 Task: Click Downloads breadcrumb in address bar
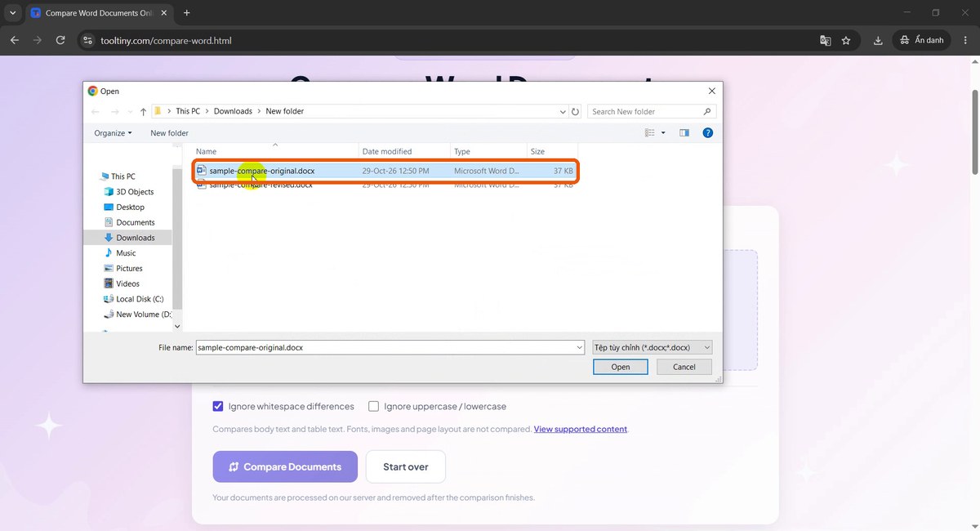(x=233, y=112)
